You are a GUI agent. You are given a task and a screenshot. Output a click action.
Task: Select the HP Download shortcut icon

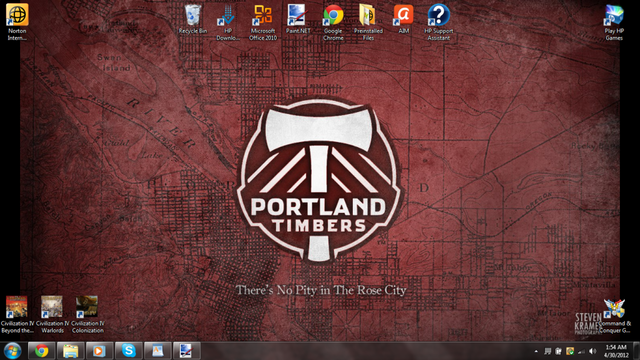(x=228, y=22)
